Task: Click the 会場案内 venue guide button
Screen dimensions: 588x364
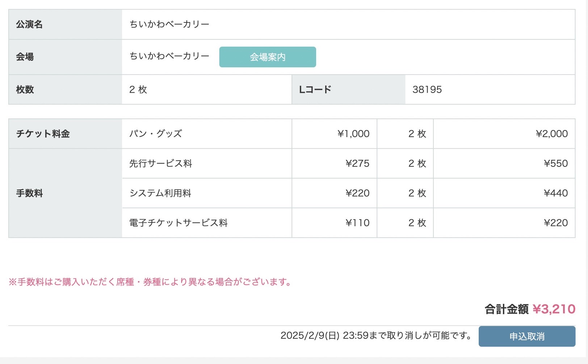Action: tap(267, 57)
